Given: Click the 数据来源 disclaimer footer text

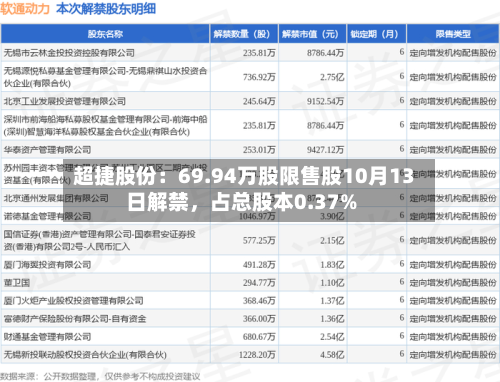Looking at the screenshot, I should coord(100,377).
